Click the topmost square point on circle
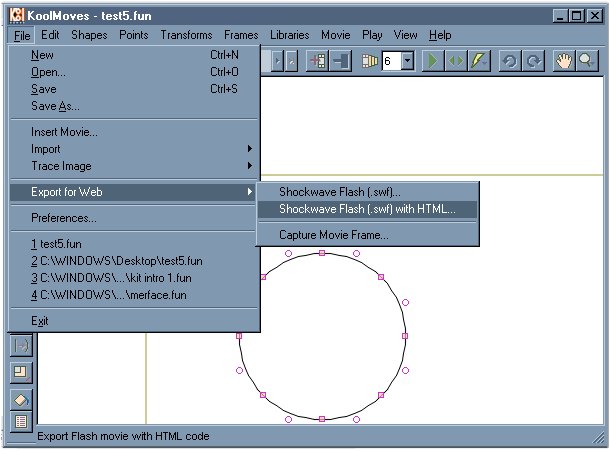This screenshot has height=450, width=610. point(322,253)
